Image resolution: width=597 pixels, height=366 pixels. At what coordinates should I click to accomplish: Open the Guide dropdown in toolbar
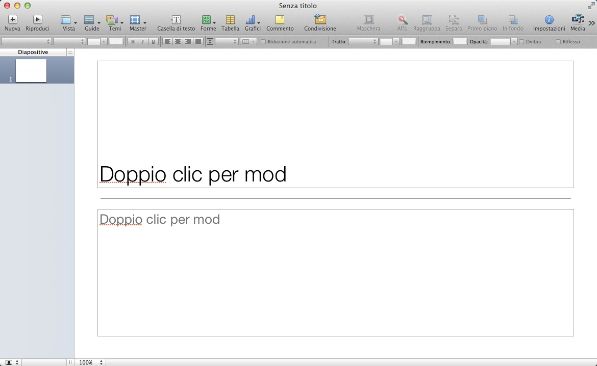coord(91,22)
